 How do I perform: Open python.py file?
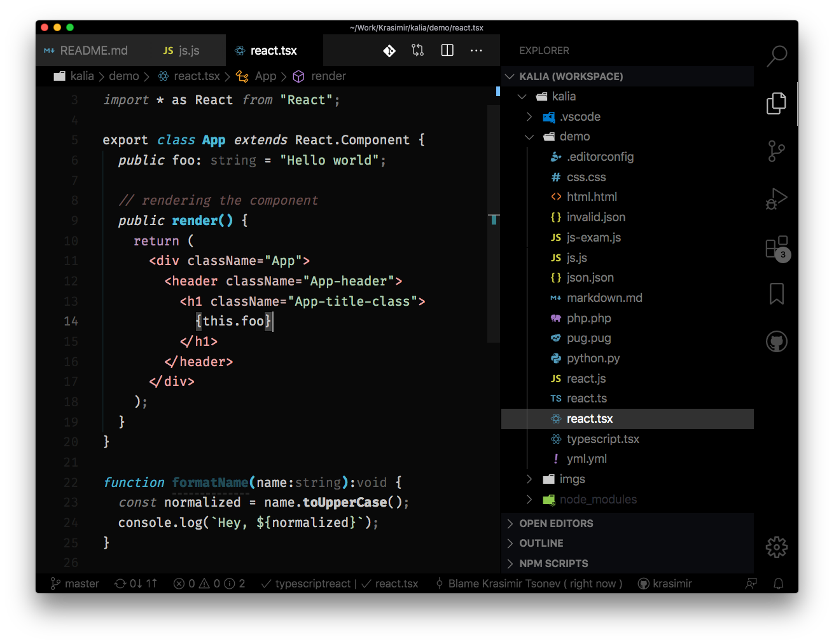click(627, 359)
